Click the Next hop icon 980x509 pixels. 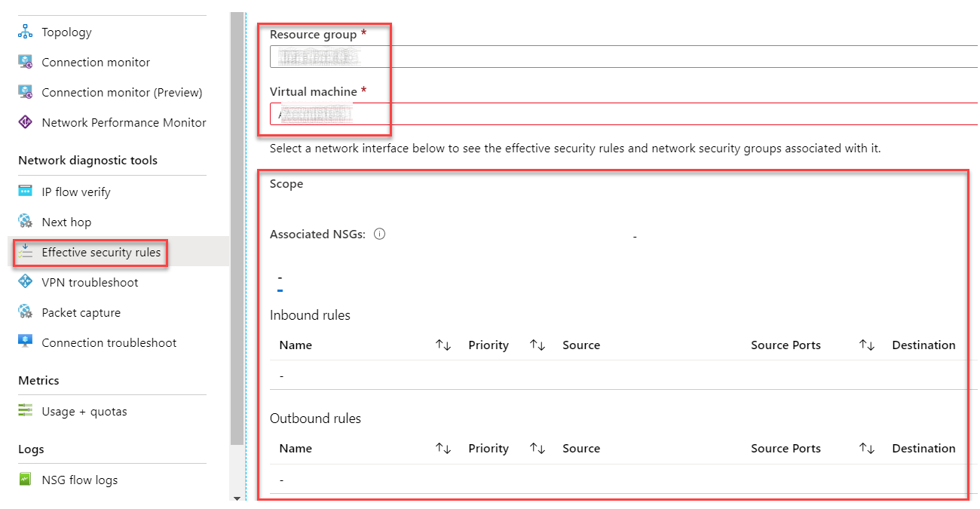click(x=26, y=222)
